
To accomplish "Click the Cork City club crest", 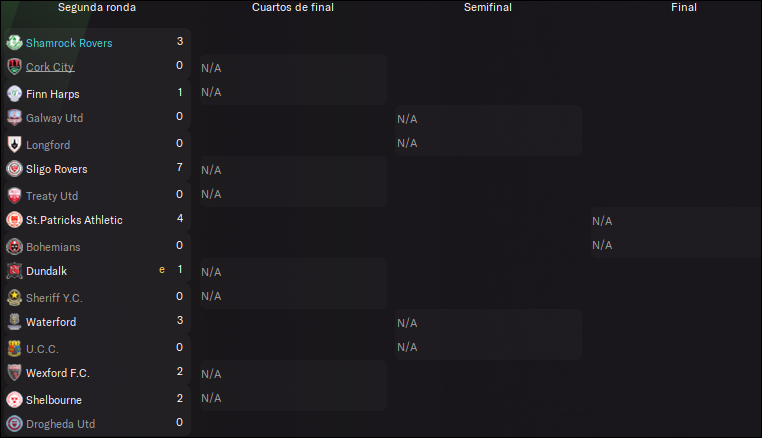I will coord(14,67).
